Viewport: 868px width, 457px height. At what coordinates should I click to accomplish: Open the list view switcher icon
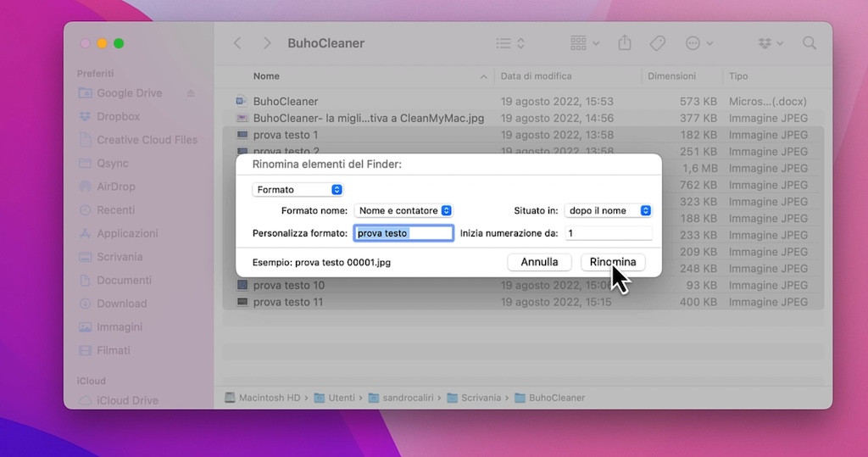click(510, 43)
